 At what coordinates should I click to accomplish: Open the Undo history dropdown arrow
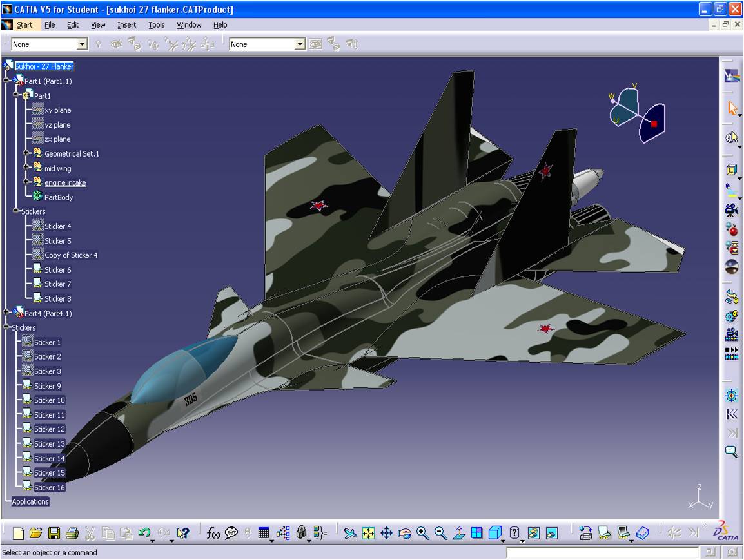point(152,541)
